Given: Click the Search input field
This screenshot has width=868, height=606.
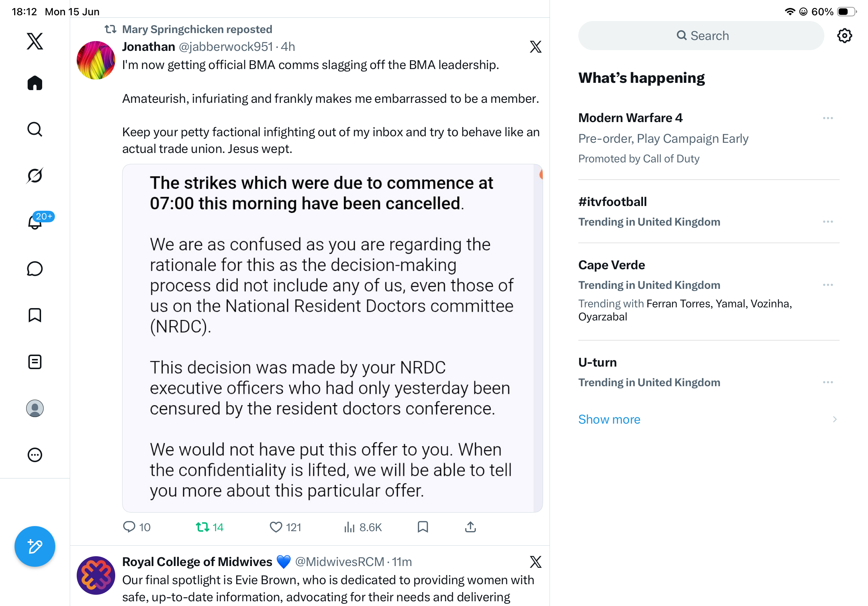Looking at the screenshot, I should click(701, 36).
